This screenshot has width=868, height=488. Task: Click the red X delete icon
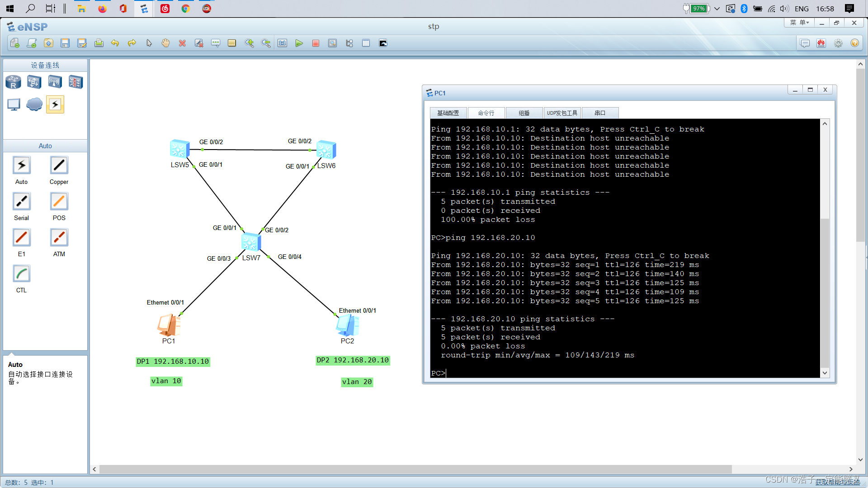[x=182, y=43]
